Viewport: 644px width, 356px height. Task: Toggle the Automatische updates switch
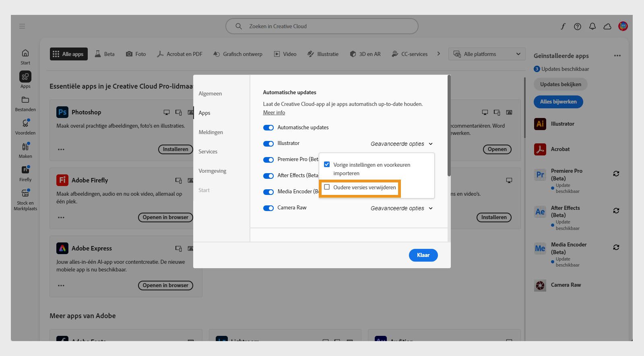[268, 128]
